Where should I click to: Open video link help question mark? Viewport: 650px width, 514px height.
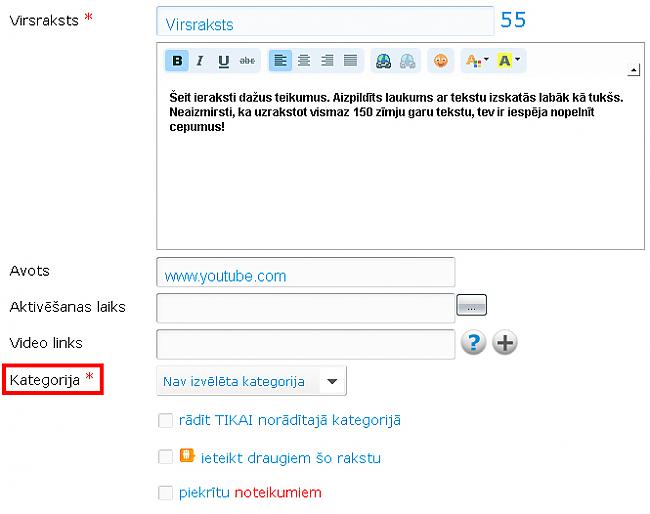tap(473, 342)
